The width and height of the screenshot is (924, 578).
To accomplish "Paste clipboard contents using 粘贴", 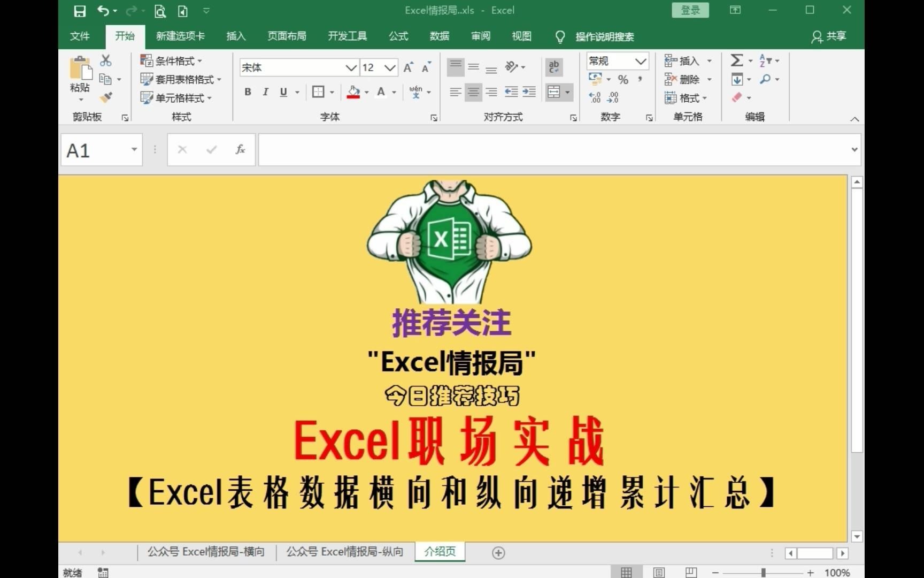I will pyautogui.click(x=80, y=78).
